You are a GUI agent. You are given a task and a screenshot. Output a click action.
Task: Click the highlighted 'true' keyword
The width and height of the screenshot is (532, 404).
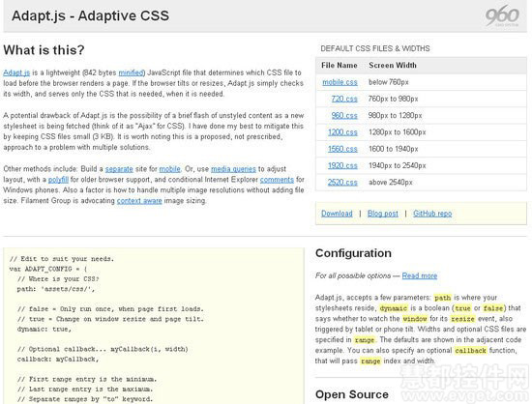(462, 308)
